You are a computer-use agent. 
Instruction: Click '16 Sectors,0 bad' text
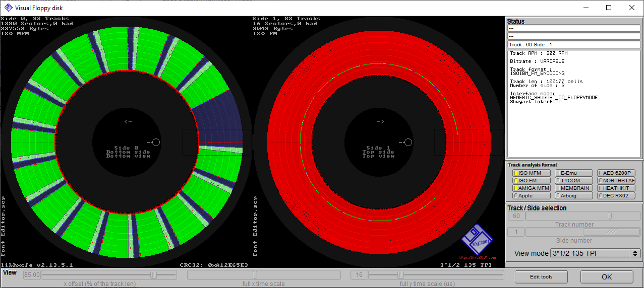285,24
